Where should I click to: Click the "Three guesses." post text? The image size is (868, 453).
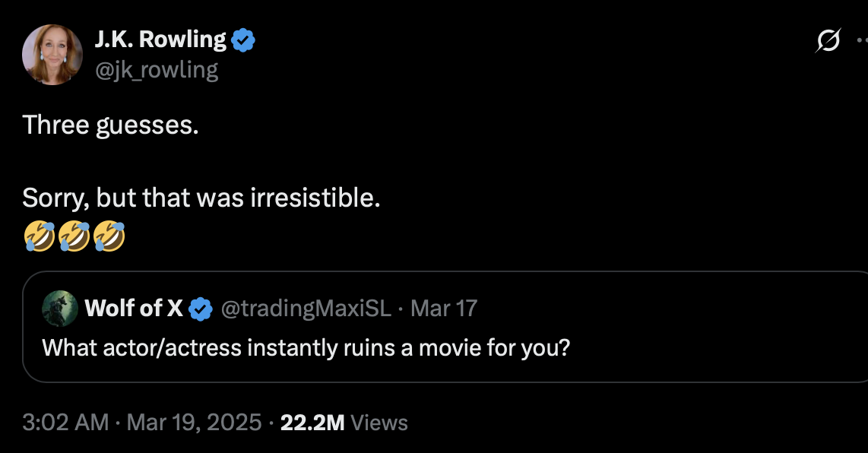[111, 125]
